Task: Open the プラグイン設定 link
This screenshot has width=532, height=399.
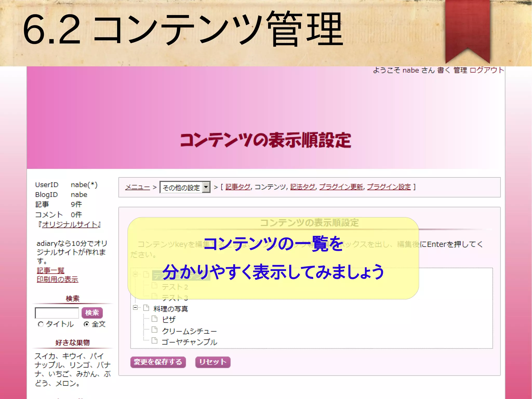Action: point(389,187)
